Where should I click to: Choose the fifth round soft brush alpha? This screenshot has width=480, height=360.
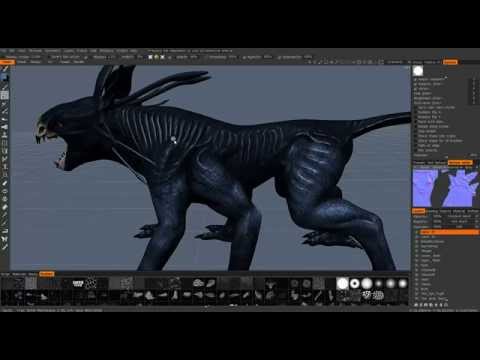click(x=391, y=284)
